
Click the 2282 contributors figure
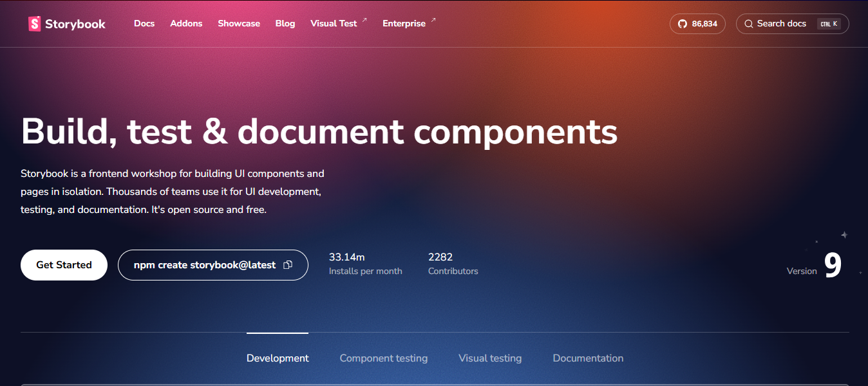pos(440,257)
